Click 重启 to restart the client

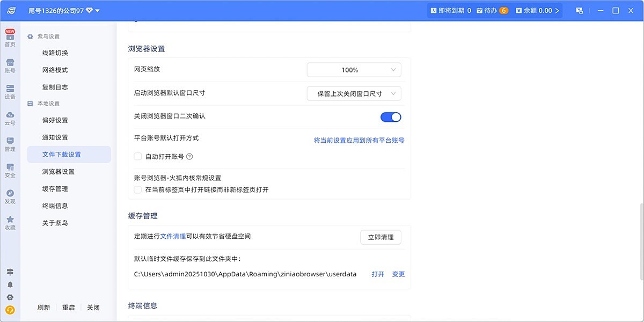[x=68, y=308]
